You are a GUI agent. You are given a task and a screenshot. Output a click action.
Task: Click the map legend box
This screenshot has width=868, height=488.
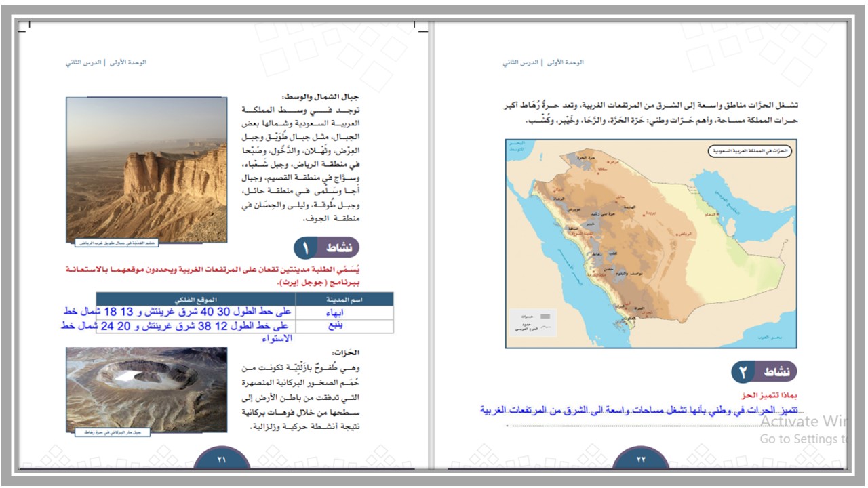[x=533, y=321]
